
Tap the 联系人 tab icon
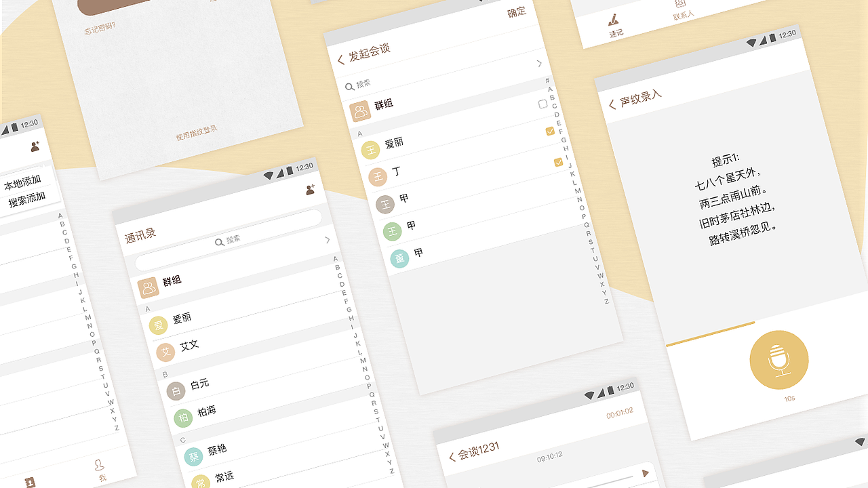click(680, 3)
